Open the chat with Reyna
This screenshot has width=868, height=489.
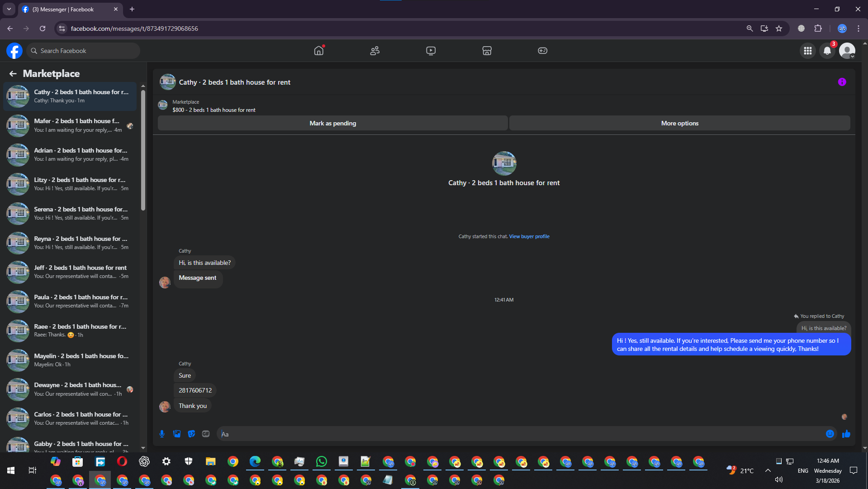tap(70, 243)
